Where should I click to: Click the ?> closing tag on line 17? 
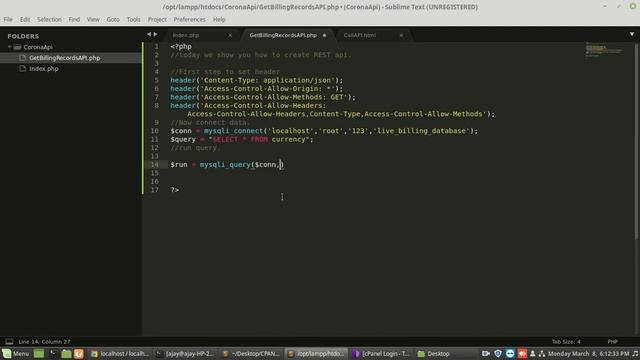(175, 190)
